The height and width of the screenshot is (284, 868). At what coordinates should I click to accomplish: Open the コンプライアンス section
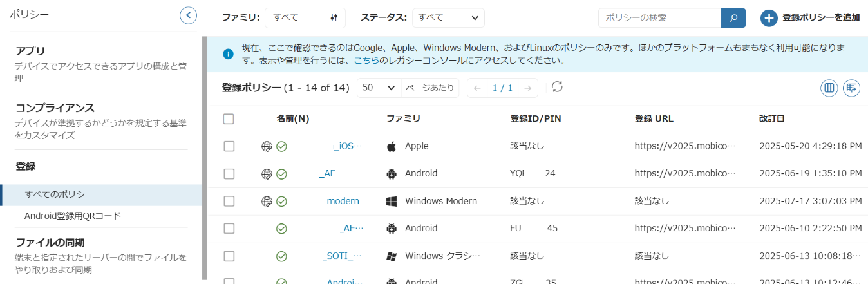coord(101,121)
